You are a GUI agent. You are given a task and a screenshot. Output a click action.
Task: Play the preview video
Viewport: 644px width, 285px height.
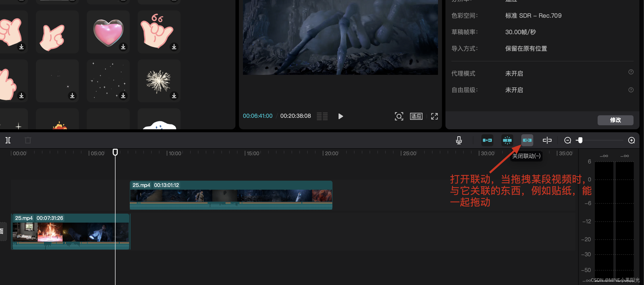point(340,116)
